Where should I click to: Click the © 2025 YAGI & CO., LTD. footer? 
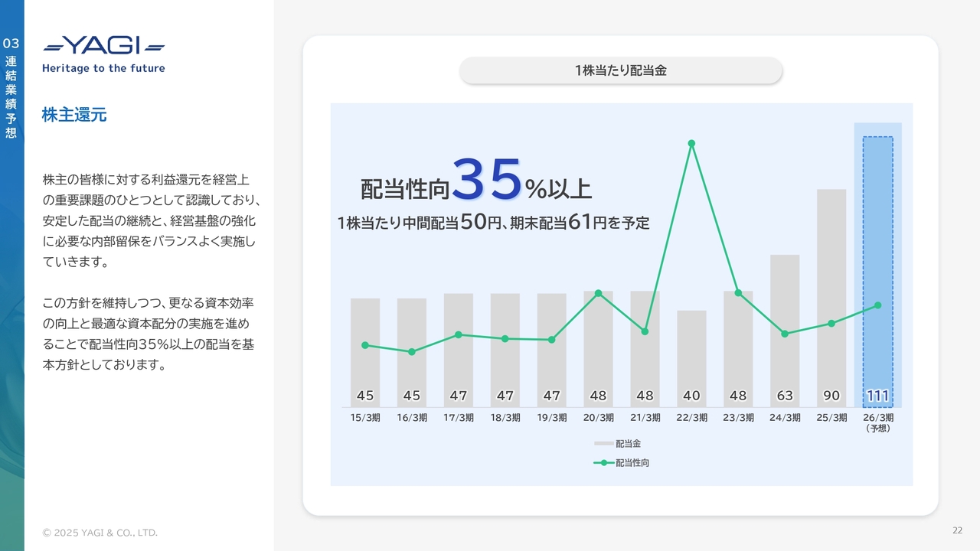tap(100, 533)
